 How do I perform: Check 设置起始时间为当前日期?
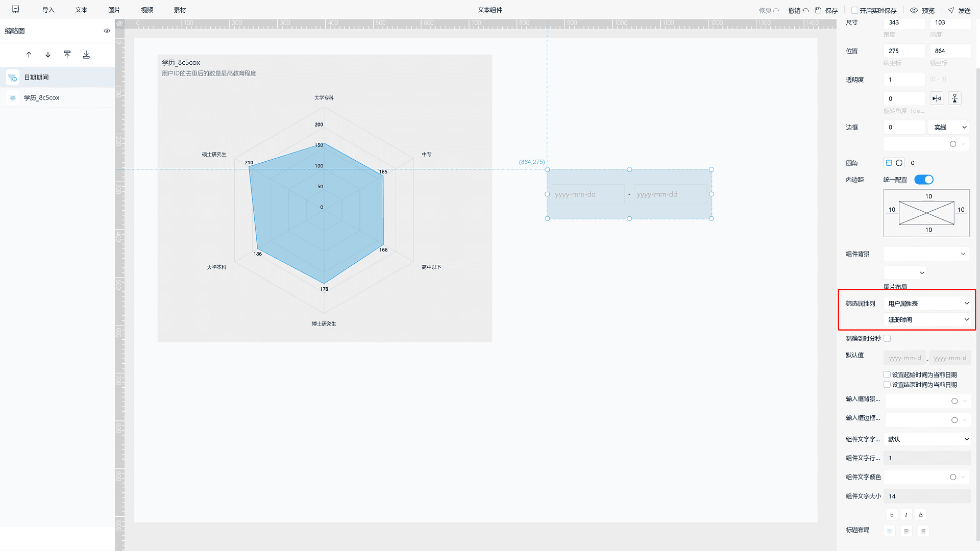(887, 374)
